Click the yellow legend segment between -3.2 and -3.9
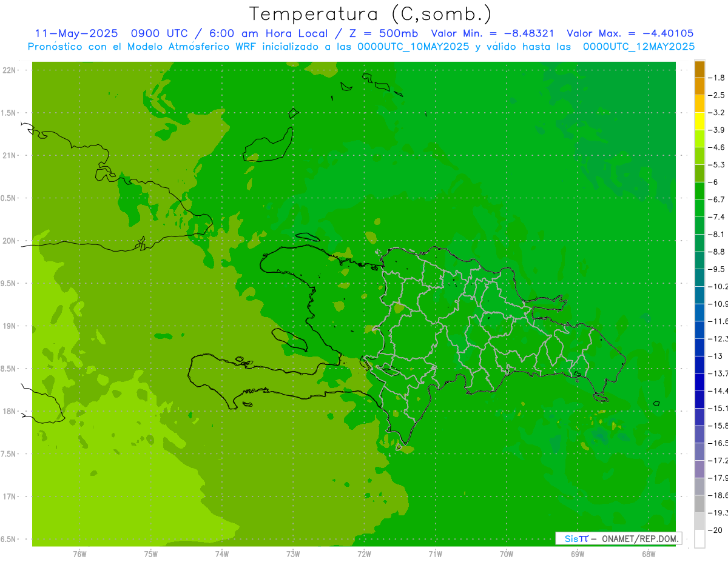The height and width of the screenshot is (562, 728). (x=699, y=121)
